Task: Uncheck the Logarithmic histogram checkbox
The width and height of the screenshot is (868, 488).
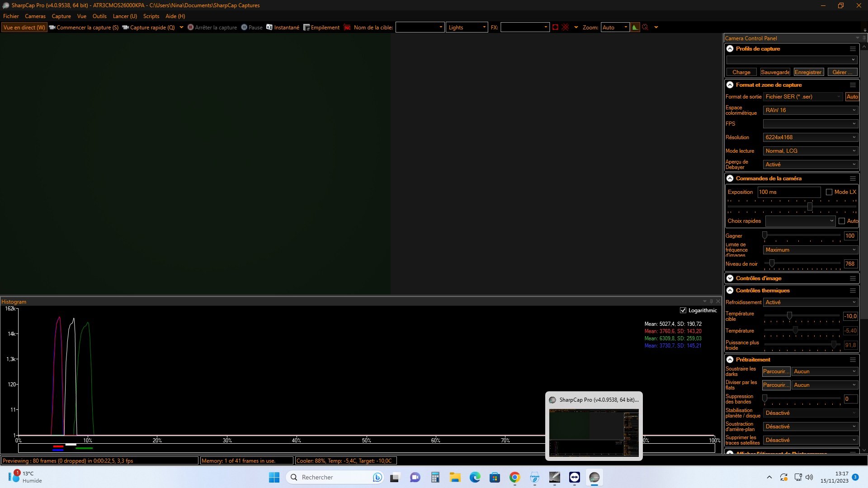Action: (683, 310)
